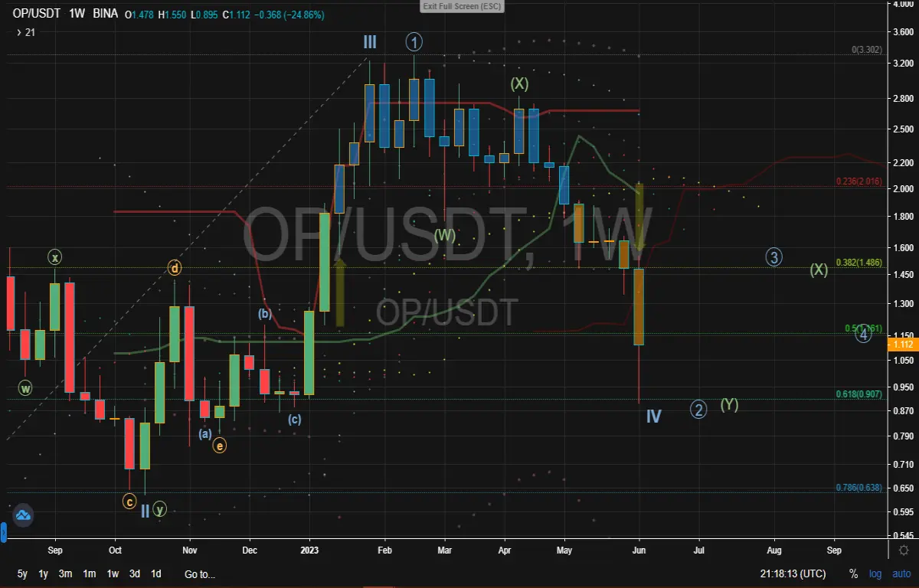Image resolution: width=919 pixels, height=588 pixels.
Task: Select the wave IV label below June candle
Action: [653, 416]
